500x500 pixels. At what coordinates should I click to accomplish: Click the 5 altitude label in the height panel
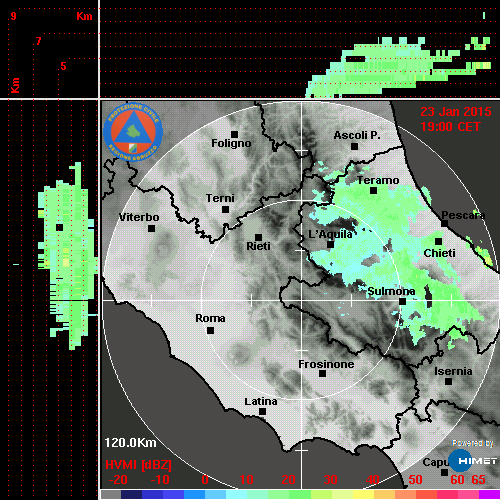tap(63, 66)
